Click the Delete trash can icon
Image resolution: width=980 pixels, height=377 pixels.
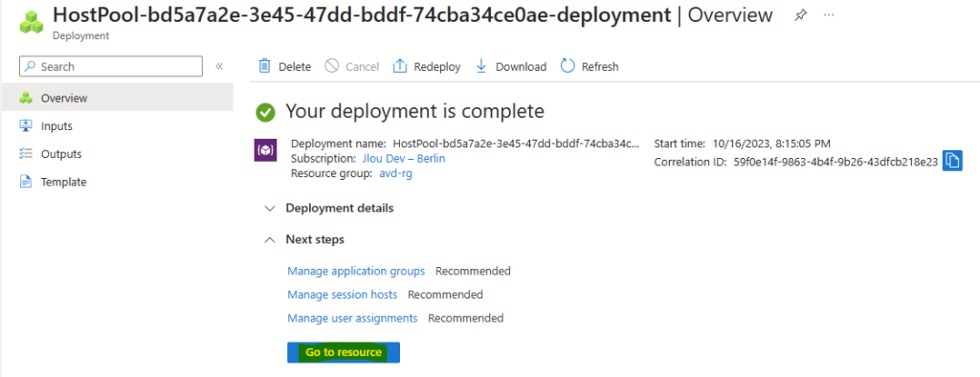click(x=265, y=66)
